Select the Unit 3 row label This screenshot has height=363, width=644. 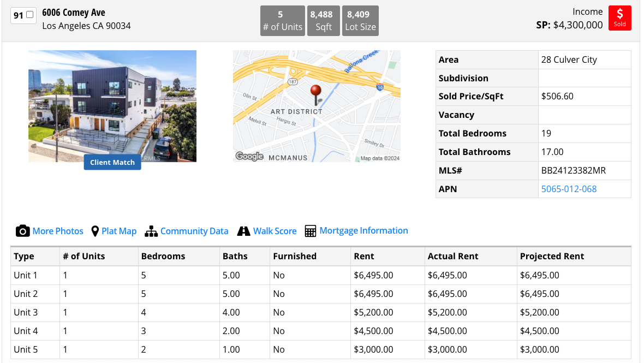click(x=26, y=312)
